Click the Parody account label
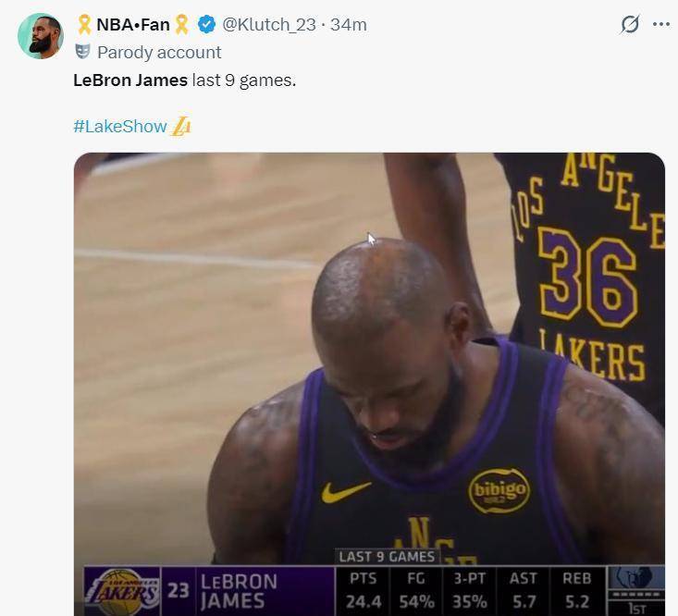Screen dimensions: 678x616 coord(159,53)
